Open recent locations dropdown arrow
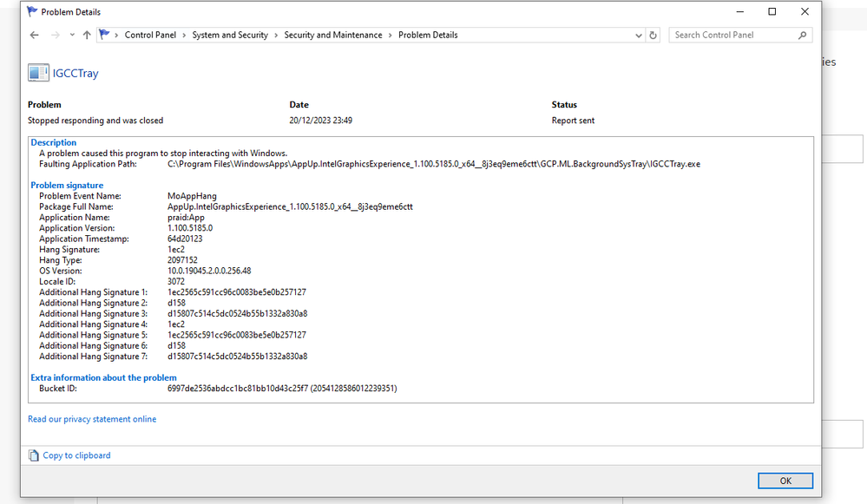867x504 pixels. pyautogui.click(x=72, y=35)
